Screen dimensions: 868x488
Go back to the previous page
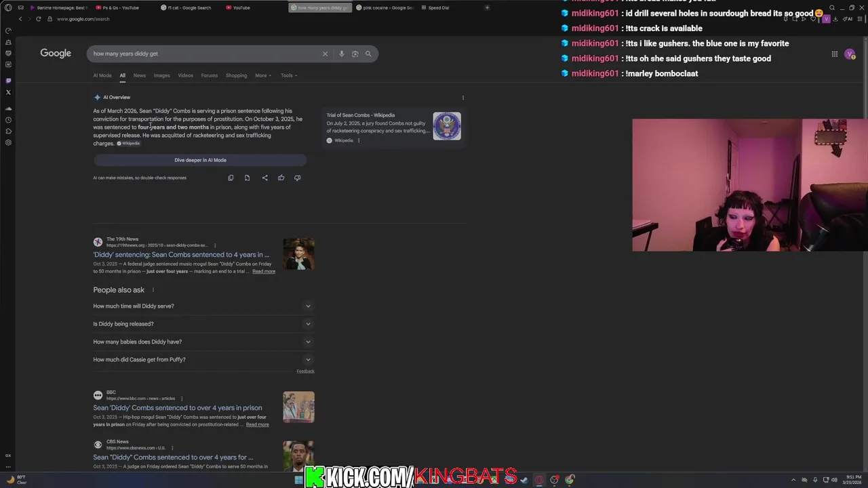pos(20,19)
